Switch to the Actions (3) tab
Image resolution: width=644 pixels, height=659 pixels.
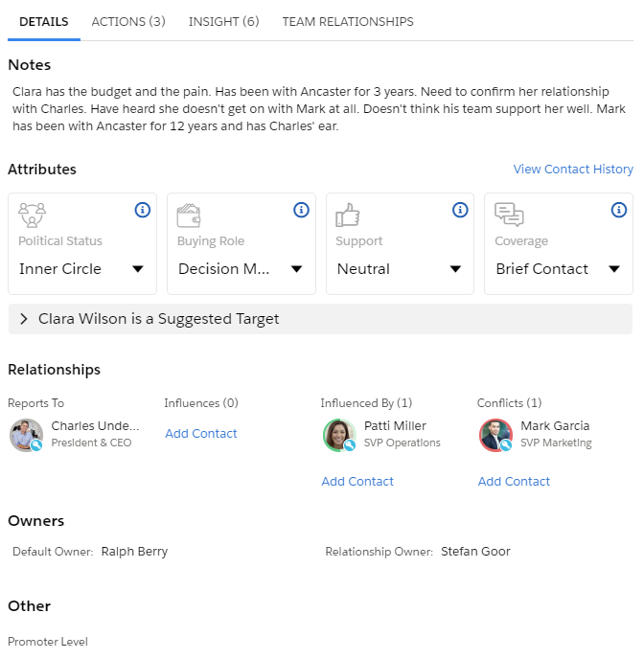click(x=128, y=21)
